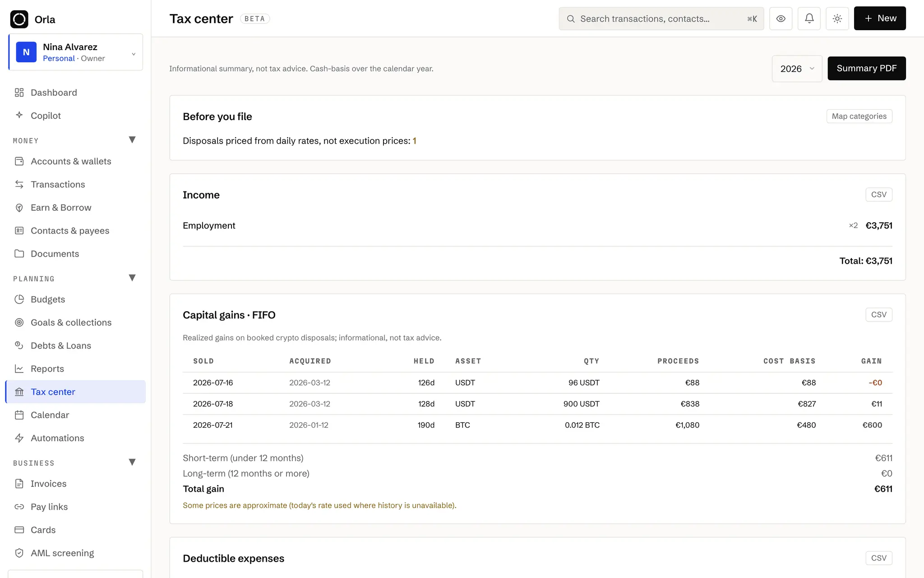
Task: Click the Earn & Borrow leaf icon
Action: click(19, 207)
